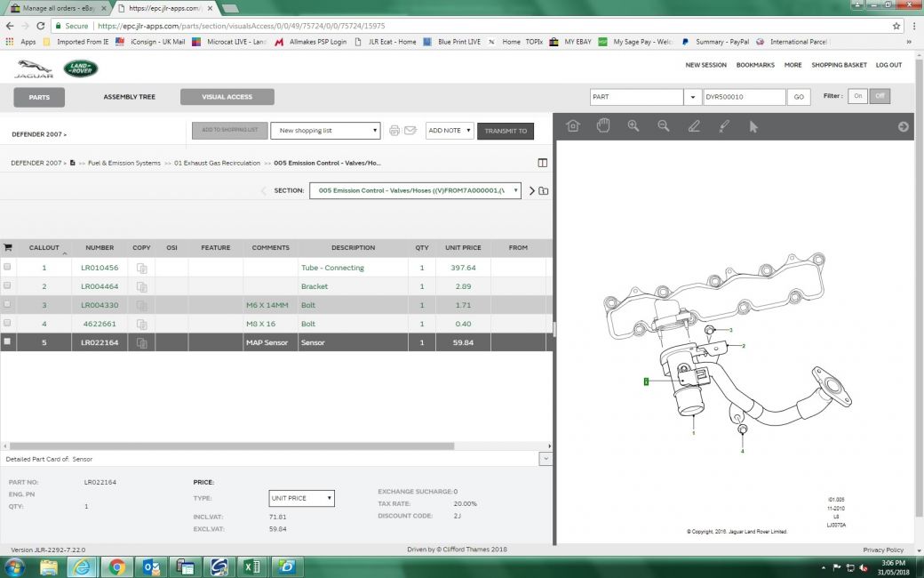Turn the filter On

(857, 96)
